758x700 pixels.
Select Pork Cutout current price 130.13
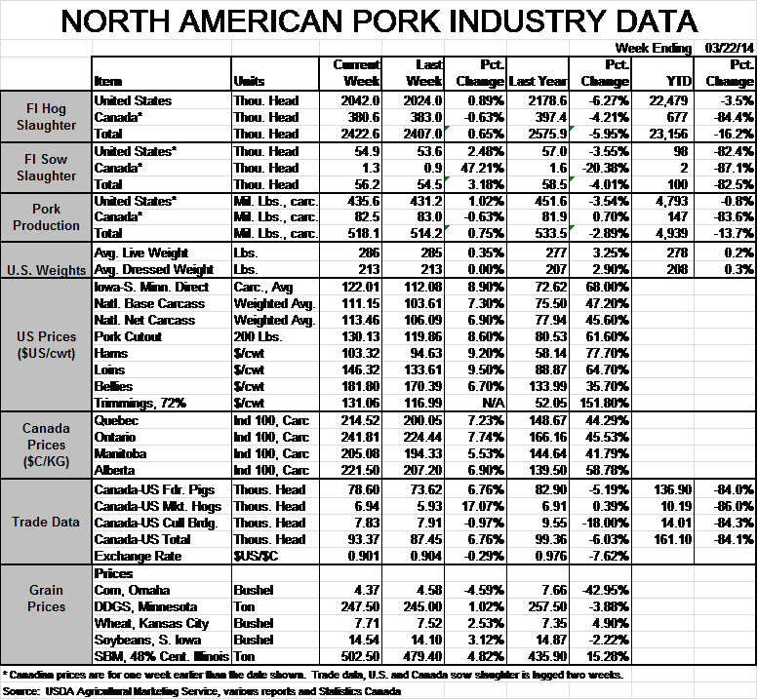(x=360, y=336)
